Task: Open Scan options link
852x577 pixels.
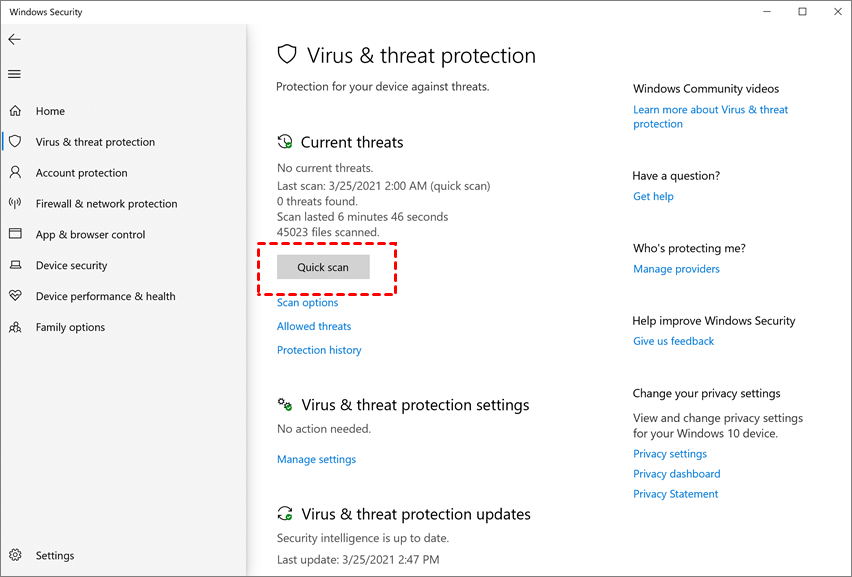Action: pos(308,303)
